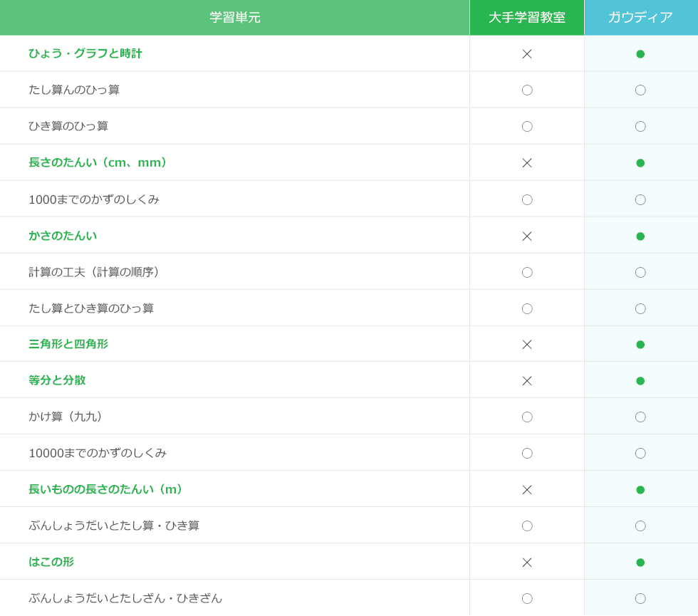This screenshot has height=616, width=698.
Task: Select the 大手学習教室 column header
Action: 527,18
